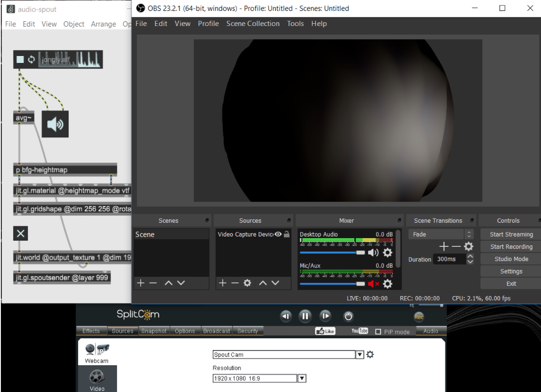Screen dimensions: 541x392
Task: Click the stop square on the Max playlist
Action: tap(20, 59)
